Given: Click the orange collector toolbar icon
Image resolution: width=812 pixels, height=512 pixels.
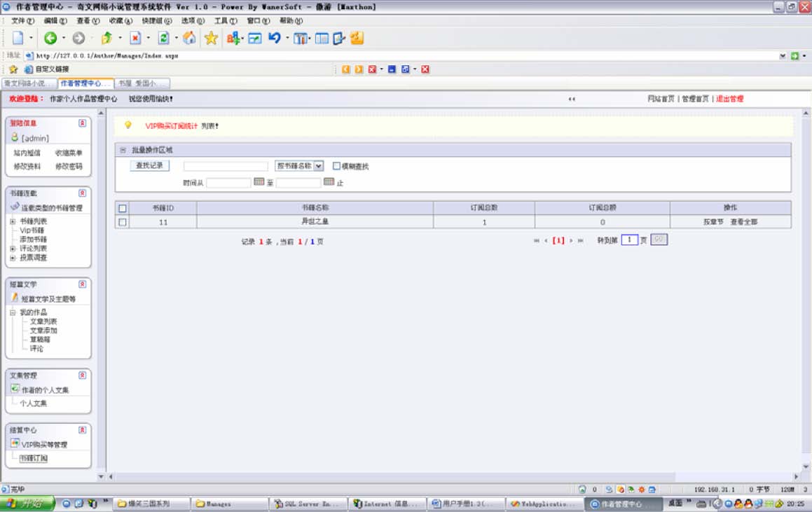Looking at the screenshot, I should tap(357, 38).
